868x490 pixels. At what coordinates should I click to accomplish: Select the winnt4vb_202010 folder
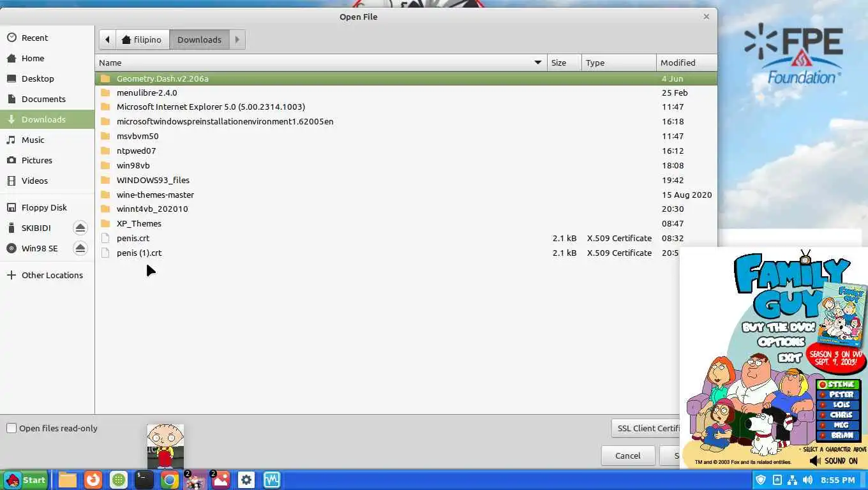(x=407, y=209)
